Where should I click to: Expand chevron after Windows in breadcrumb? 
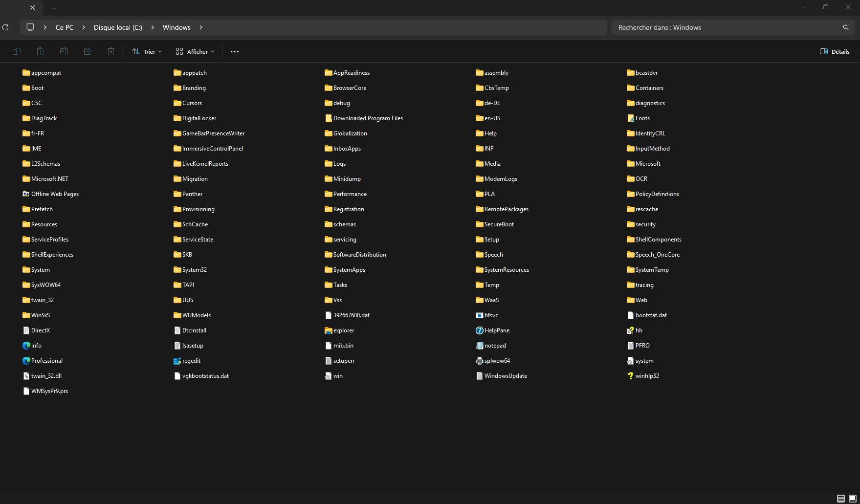[x=201, y=27]
